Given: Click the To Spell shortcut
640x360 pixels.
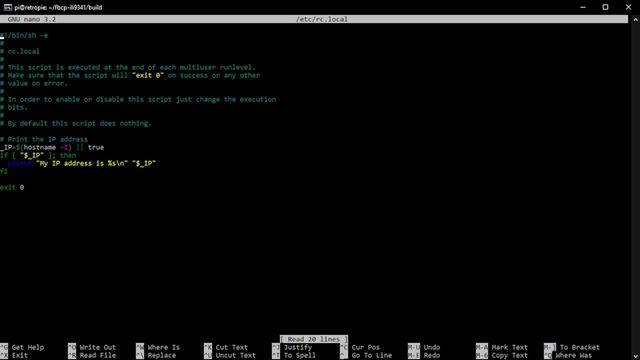Looking at the screenshot, I should 294,356.
